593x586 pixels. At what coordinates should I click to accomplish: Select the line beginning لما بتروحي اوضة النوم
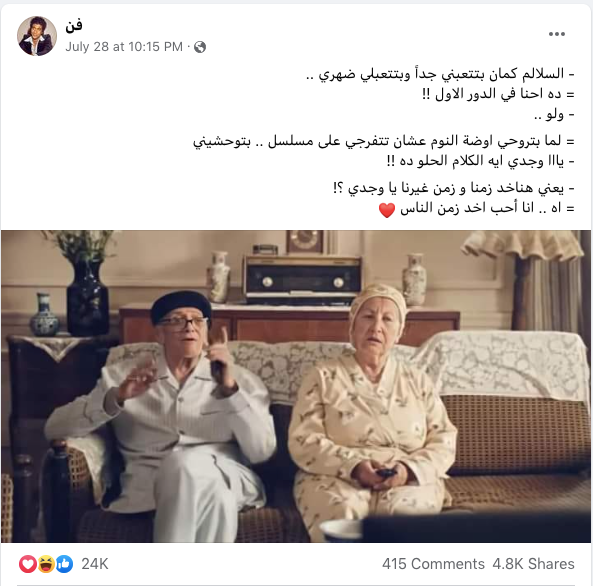point(384,141)
